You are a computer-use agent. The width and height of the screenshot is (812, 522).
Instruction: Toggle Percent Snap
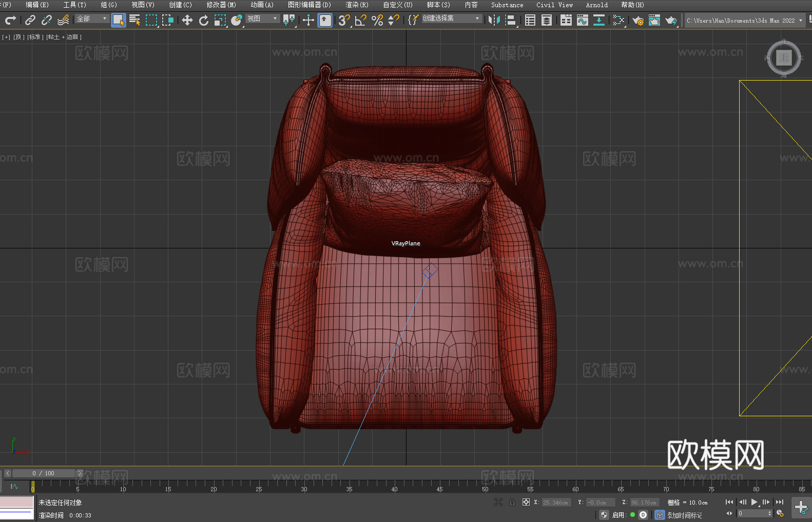[x=377, y=20]
